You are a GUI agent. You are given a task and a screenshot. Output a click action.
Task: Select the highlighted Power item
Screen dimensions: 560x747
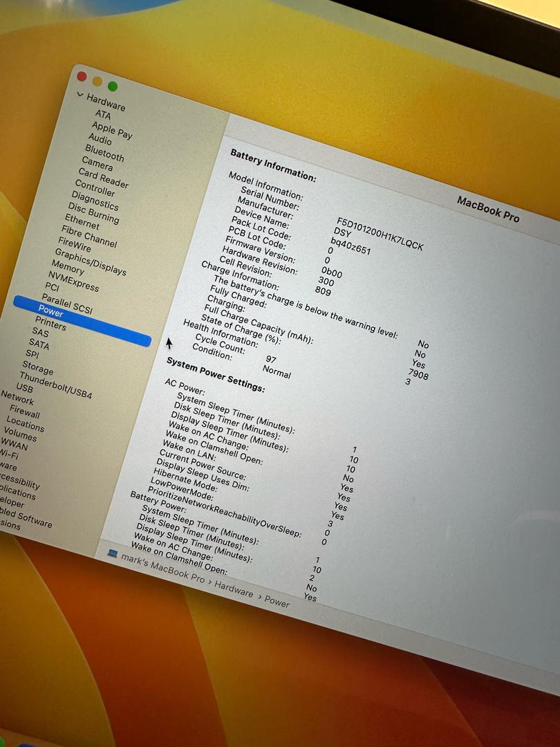(51, 313)
